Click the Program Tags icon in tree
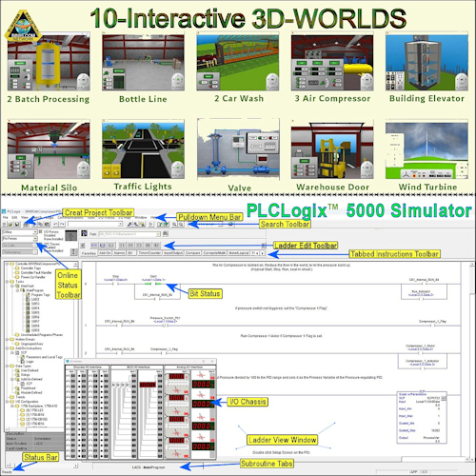Screen dimensions: 476x476 (x=28, y=295)
